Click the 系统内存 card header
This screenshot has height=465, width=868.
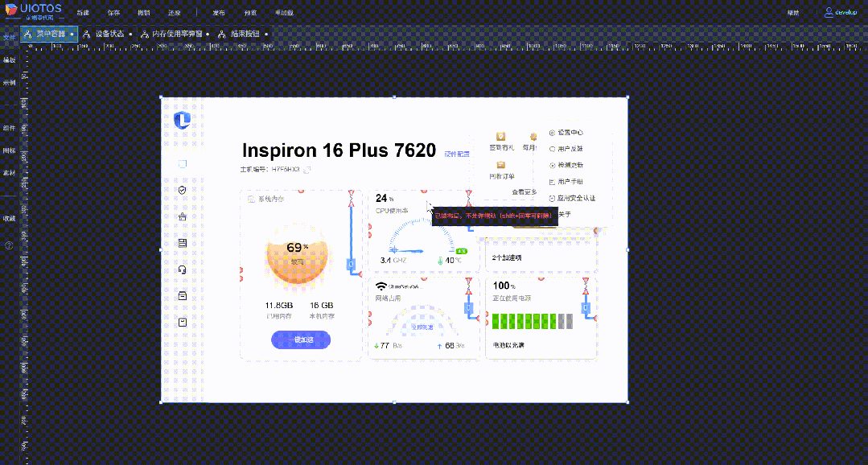click(x=267, y=198)
